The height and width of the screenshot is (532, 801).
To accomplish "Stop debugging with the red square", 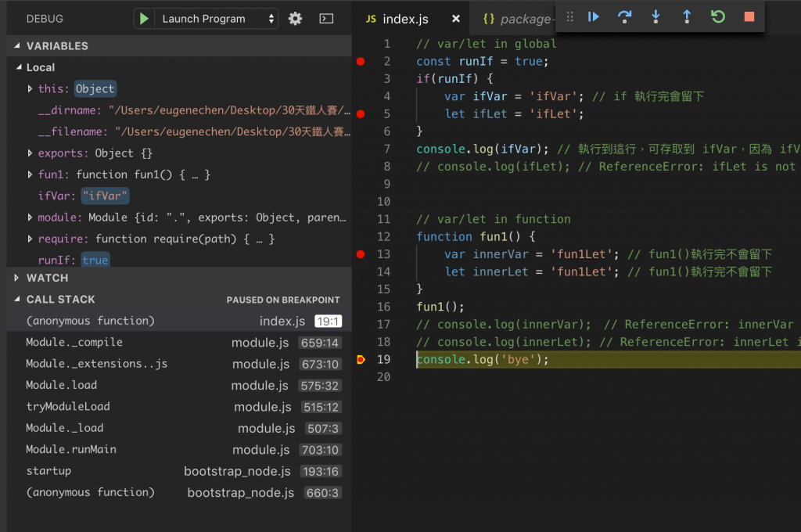I will tap(749, 16).
